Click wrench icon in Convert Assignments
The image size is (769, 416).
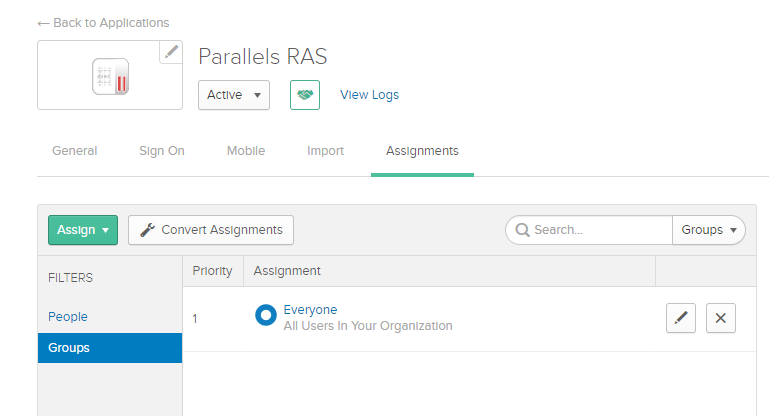point(147,230)
